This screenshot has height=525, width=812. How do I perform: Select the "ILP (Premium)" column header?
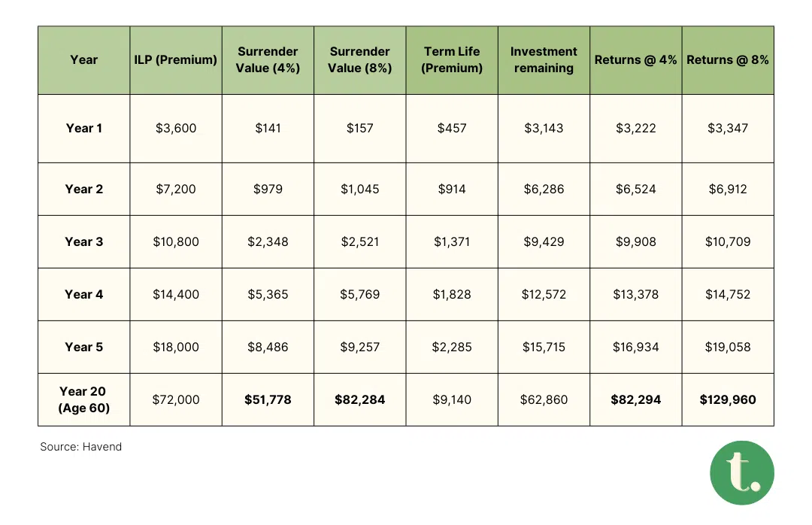tap(176, 60)
